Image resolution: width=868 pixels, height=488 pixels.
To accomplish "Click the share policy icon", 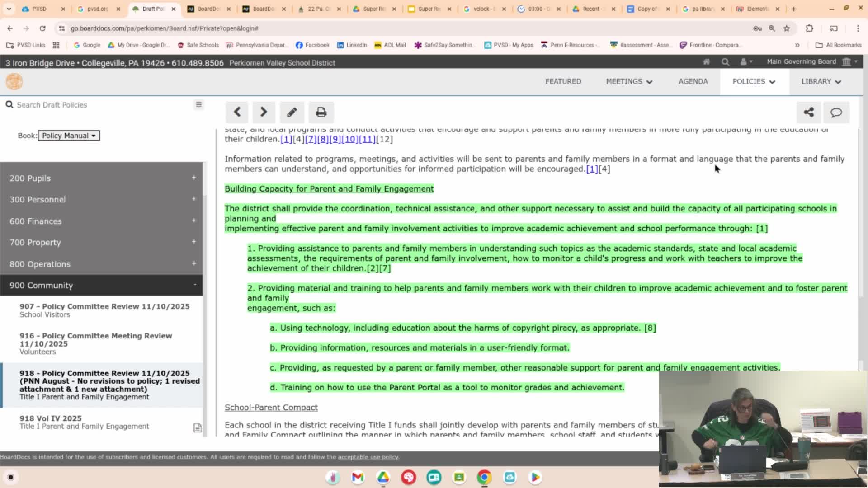I will coord(808,112).
